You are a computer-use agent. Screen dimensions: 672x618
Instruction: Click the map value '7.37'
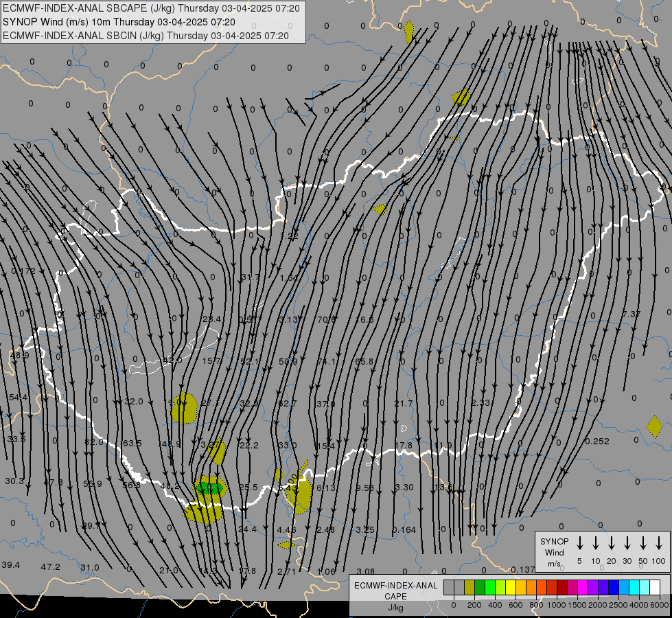(632, 314)
